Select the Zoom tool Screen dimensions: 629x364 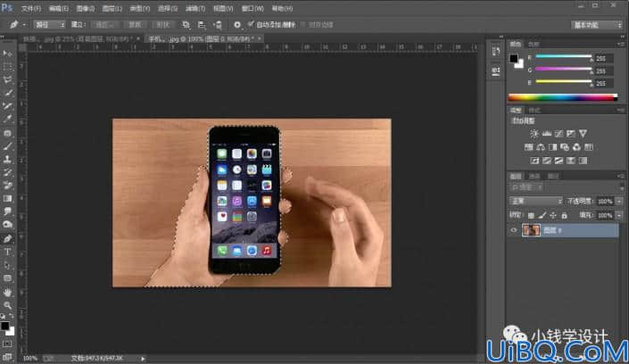pos(7,305)
